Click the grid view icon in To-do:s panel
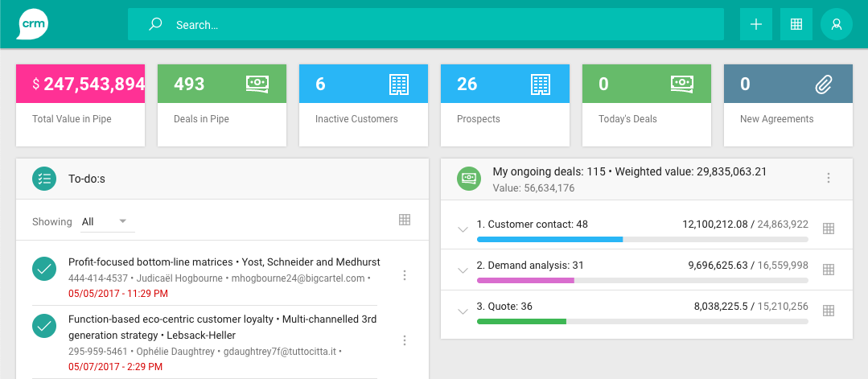 point(405,220)
